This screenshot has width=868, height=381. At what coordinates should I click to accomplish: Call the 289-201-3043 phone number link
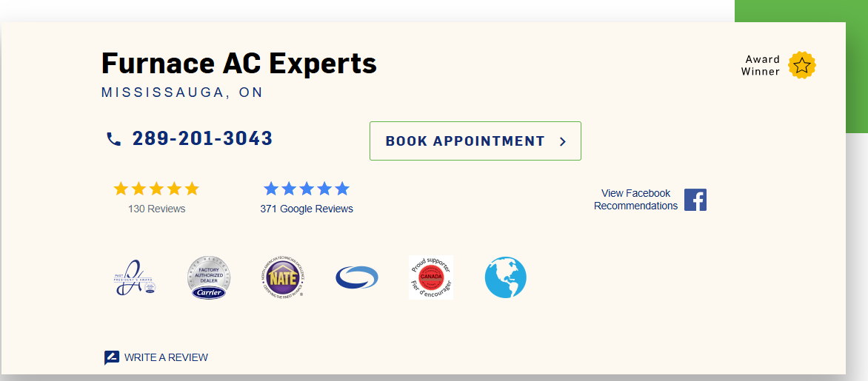202,138
